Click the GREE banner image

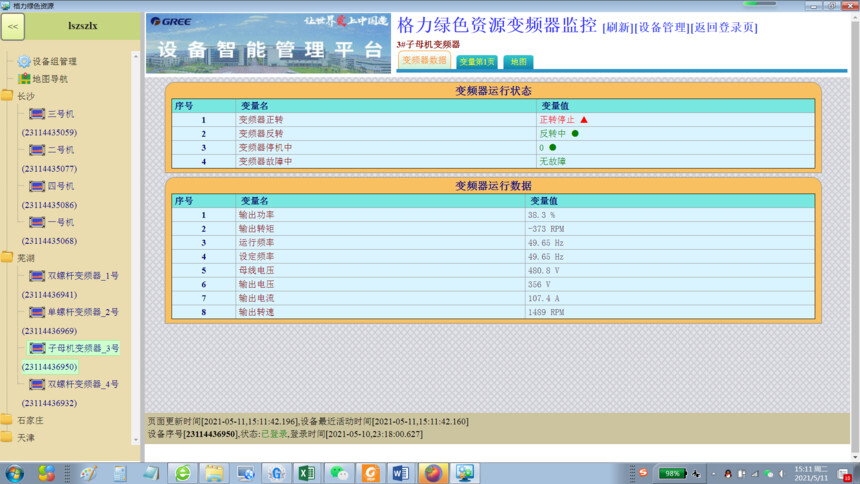coord(268,43)
